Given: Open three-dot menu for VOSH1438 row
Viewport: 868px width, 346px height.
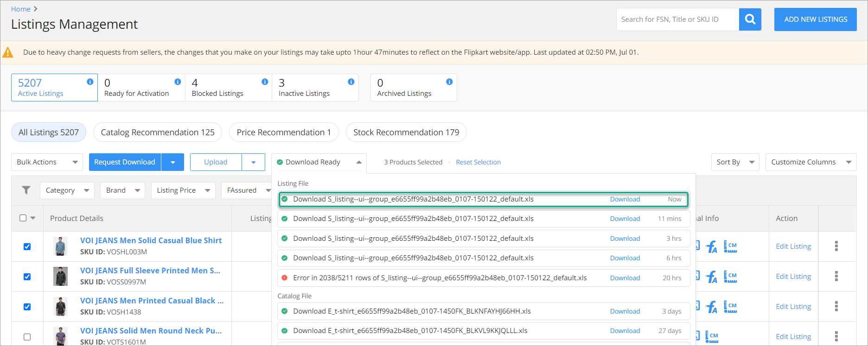Looking at the screenshot, I should (x=836, y=306).
